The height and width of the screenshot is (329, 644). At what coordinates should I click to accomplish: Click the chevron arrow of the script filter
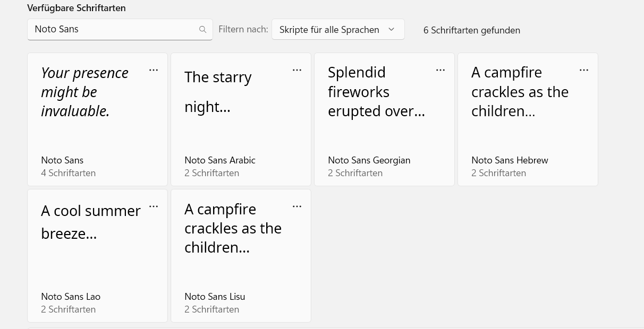(x=392, y=30)
